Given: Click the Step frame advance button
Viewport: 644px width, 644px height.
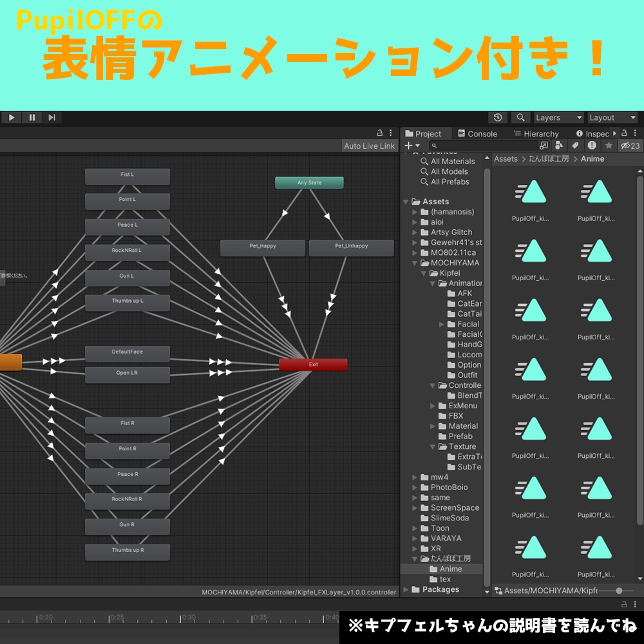Looking at the screenshot, I should (x=52, y=117).
